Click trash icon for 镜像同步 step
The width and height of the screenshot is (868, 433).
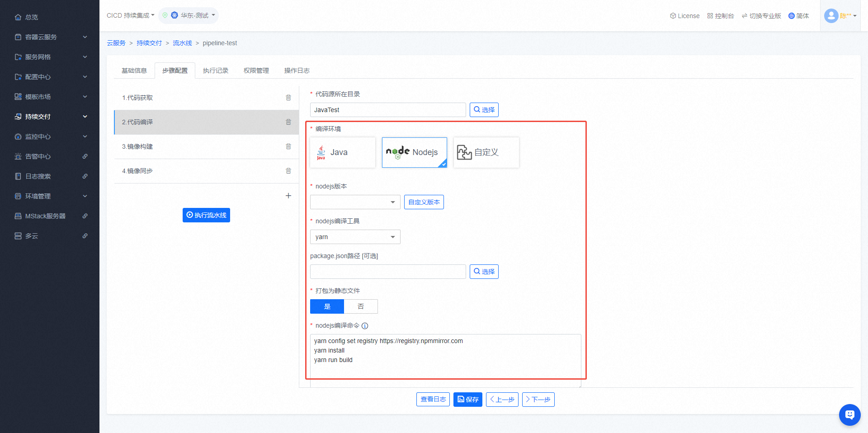click(288, 171)
